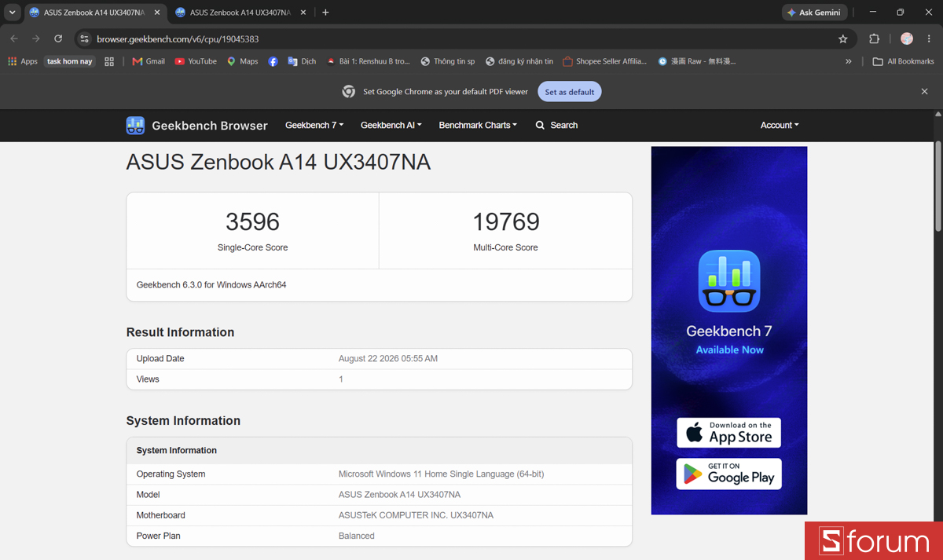Show more bookmarks with the chevron
This screenshot has height=560, width=943.
(x=849, y=61)
